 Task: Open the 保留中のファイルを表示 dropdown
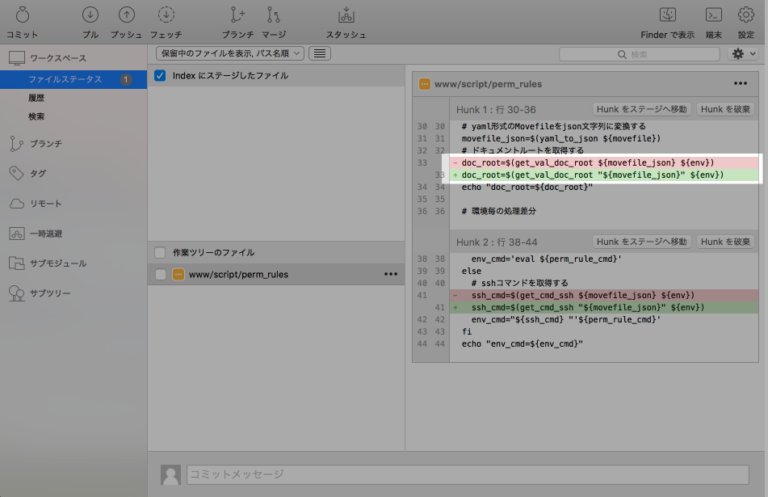pos(230,53)
